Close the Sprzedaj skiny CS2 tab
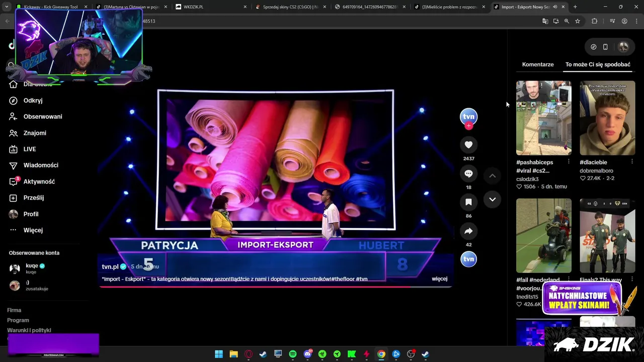Viewport: 644px width, 362px height. [x=325, y=7]
